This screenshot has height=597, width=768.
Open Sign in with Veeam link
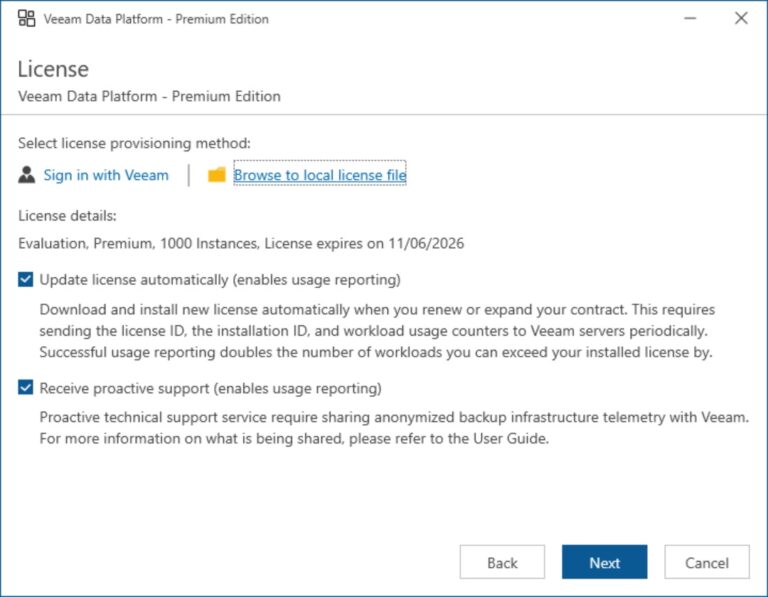tap(106, 175)
